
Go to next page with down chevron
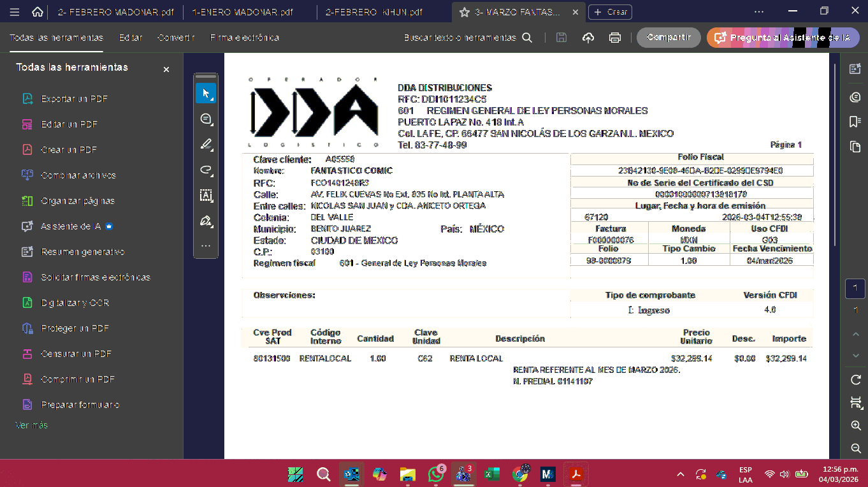pos(855,355)
